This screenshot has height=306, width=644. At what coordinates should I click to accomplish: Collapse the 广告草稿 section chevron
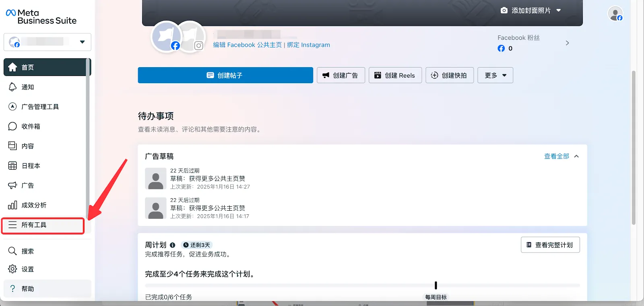[576, 156]
